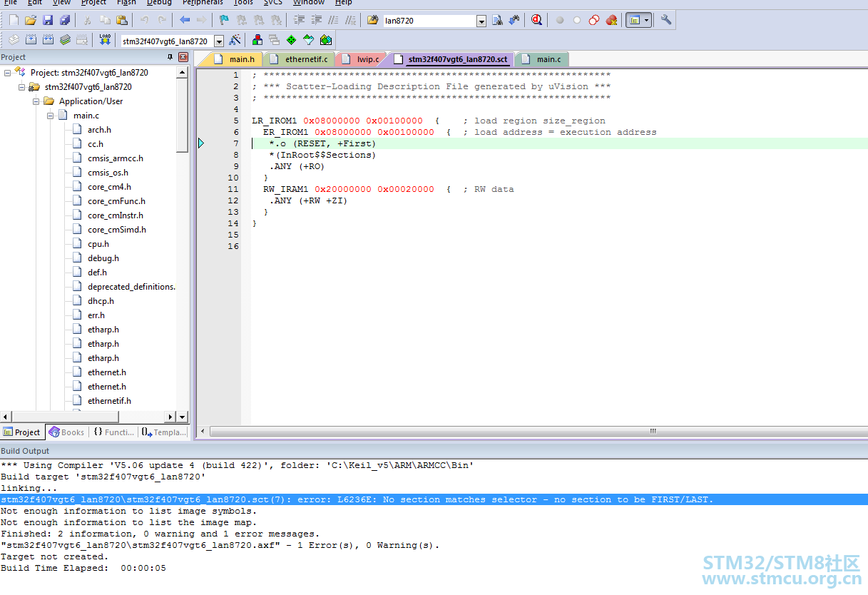
Task: Open window layout button dropdown arrow
Action: (x=647, y=21)
